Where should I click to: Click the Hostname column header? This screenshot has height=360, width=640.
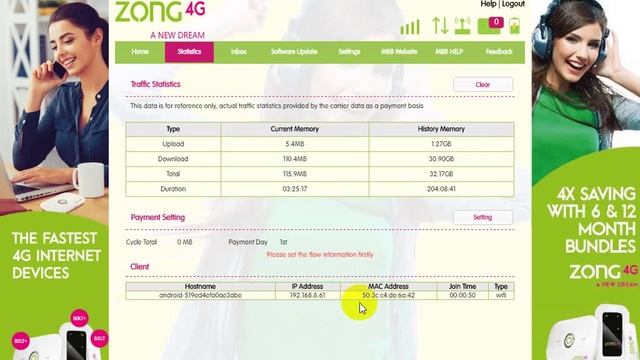200,287
